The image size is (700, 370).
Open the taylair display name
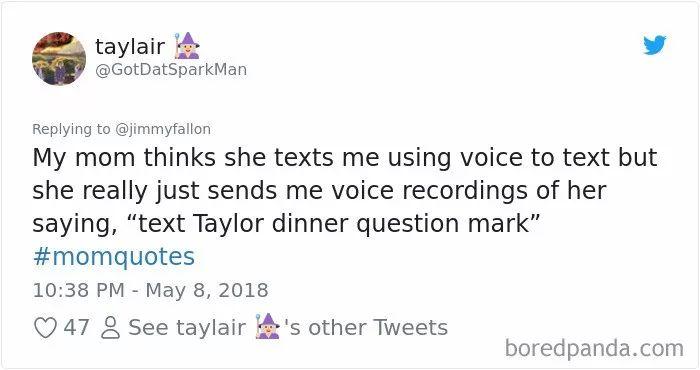[130, 46]
